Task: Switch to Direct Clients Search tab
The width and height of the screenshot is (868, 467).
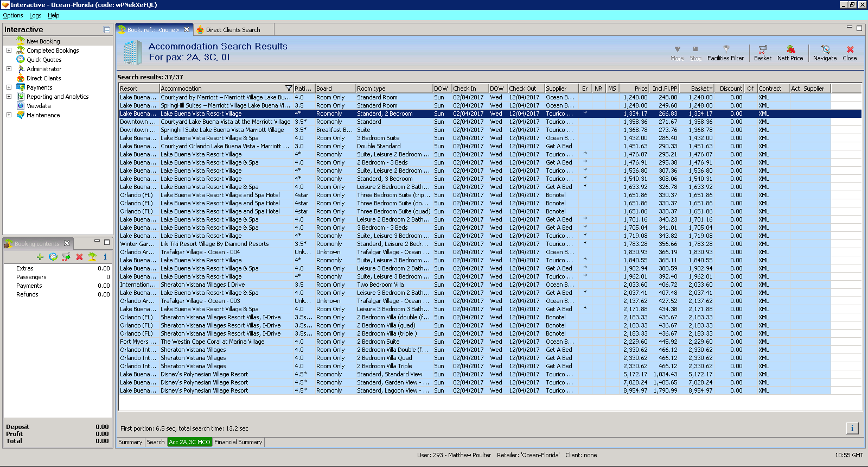Action: pos(233,30)
